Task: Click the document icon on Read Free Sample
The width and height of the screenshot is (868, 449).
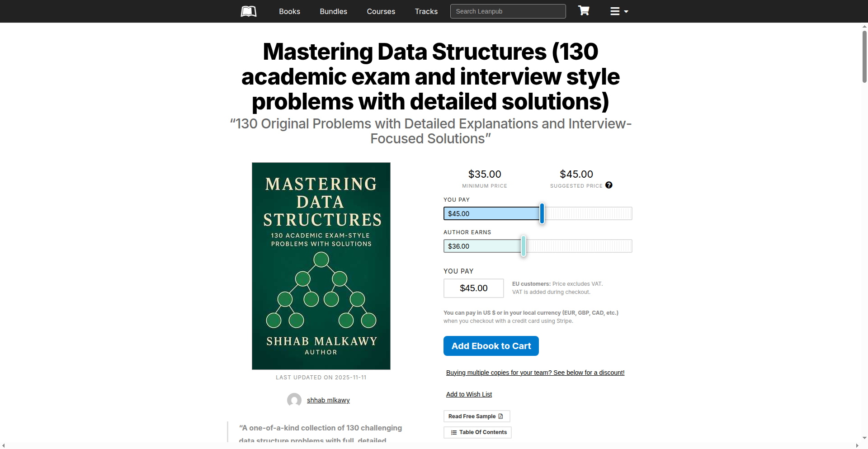Action: tap(501, 416)
